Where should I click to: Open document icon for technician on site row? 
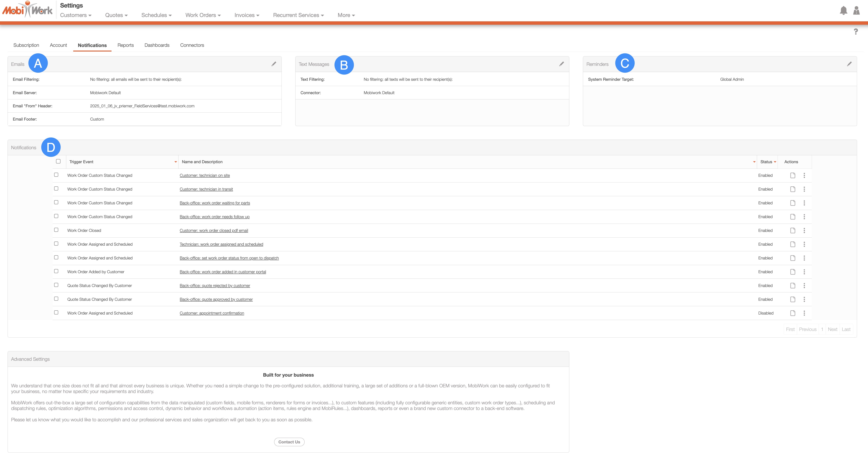tap(793, 176)
